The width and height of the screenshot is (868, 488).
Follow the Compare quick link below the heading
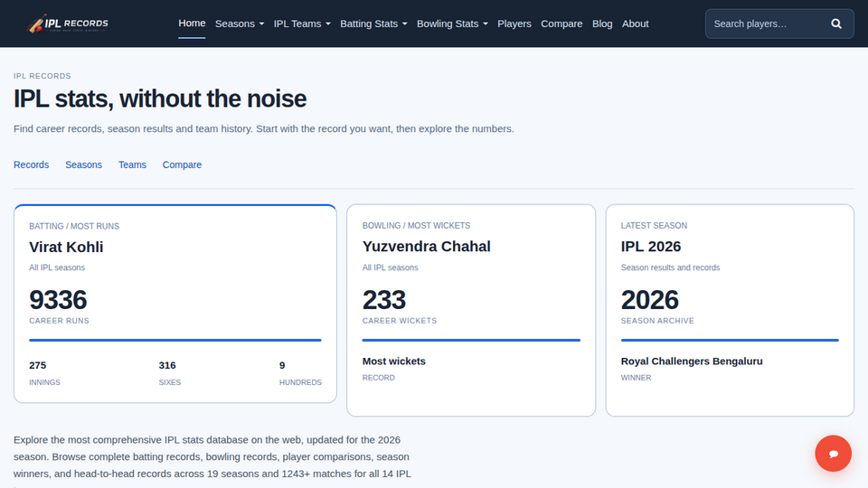coord(182,164)
